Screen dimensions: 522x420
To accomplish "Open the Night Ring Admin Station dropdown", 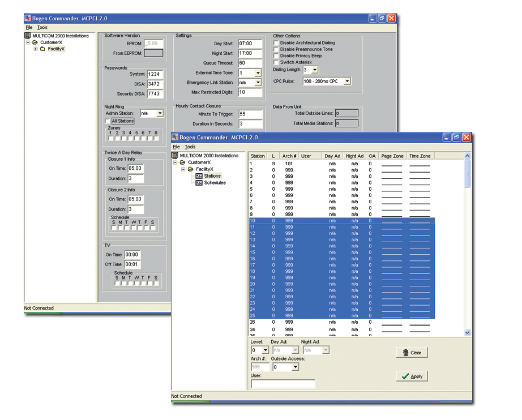I will tap(160, 113).
